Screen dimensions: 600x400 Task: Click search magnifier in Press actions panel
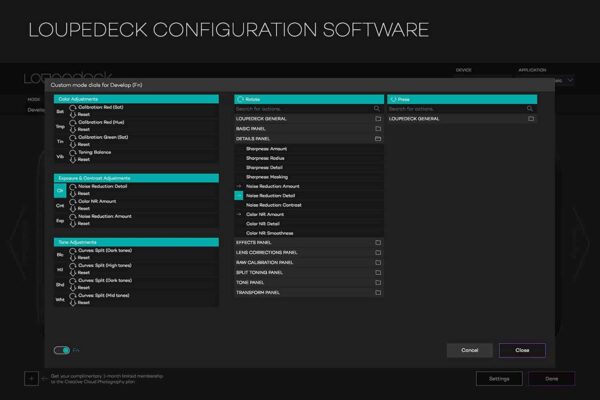click(532, 108)
